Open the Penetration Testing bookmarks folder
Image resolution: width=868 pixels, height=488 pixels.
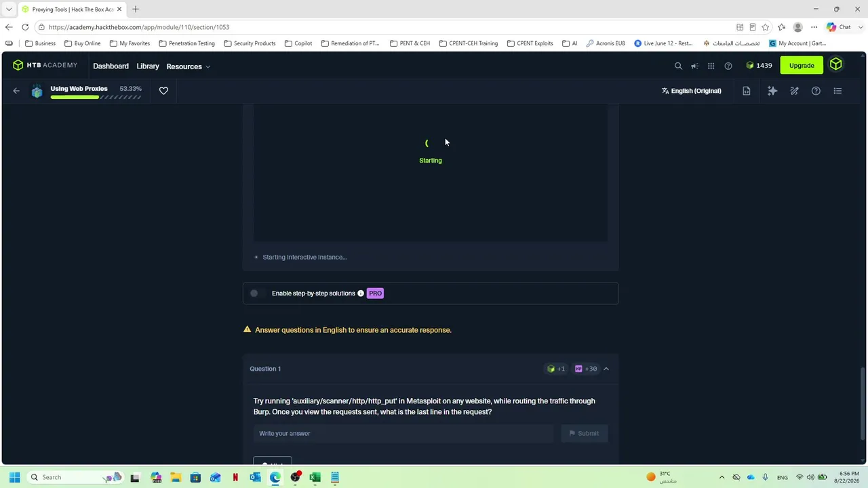coord(186,43)
